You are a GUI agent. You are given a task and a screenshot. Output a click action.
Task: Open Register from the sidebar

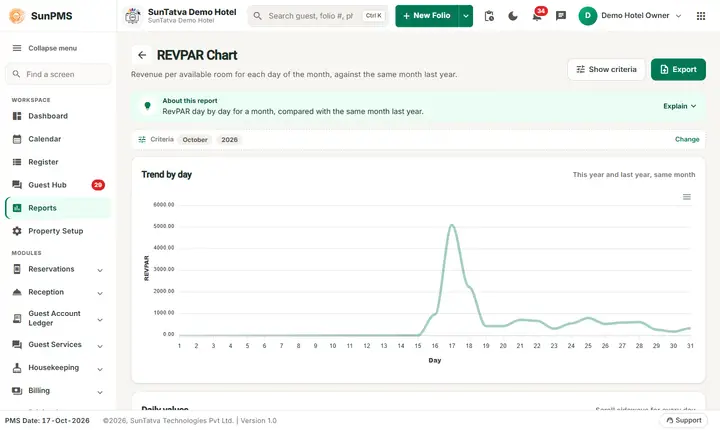click(58, 162)
